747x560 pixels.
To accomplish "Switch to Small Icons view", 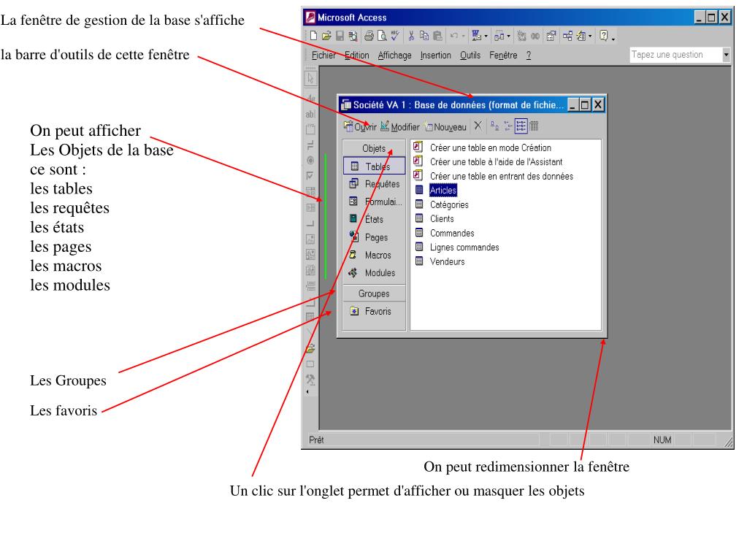I will [x=507, y=126].
